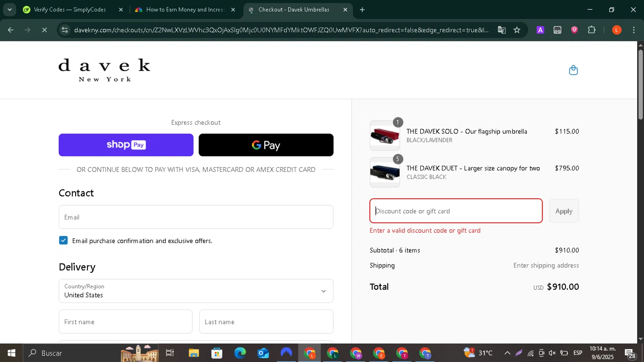The image size is (644, 362).
Task: Open the notification center with 28 badge
Action: pyautogui.click(x=631, y=354)
